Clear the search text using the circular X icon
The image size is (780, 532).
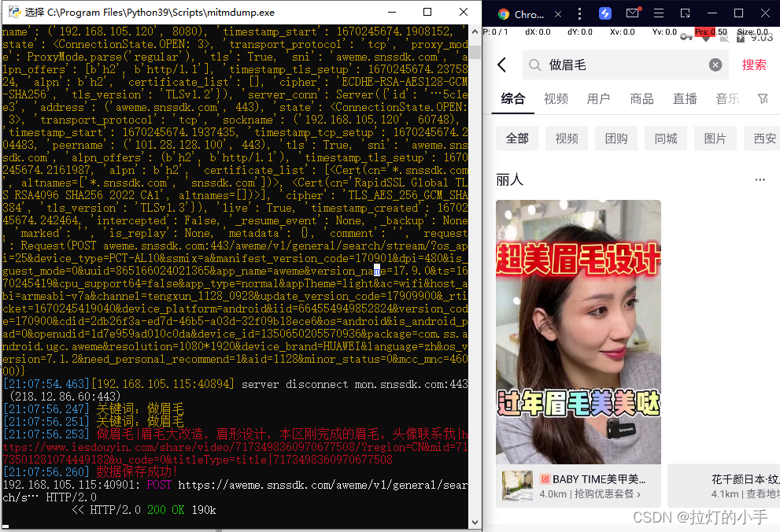715,65
